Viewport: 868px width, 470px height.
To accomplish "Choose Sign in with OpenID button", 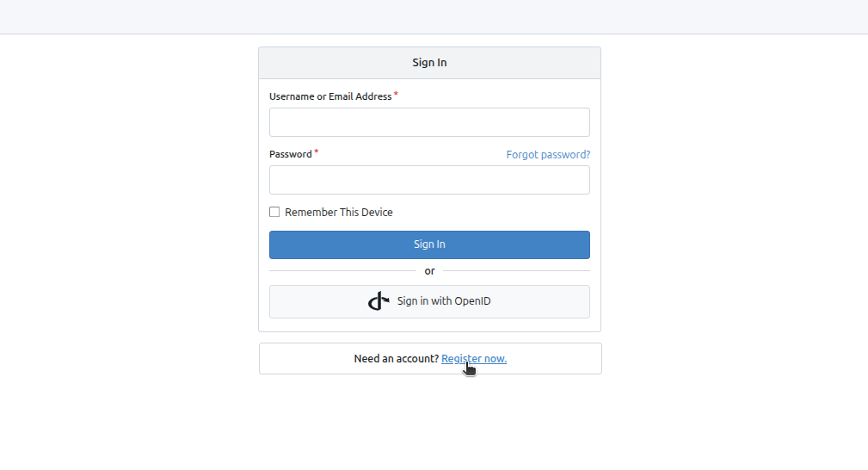I will 429,301.
